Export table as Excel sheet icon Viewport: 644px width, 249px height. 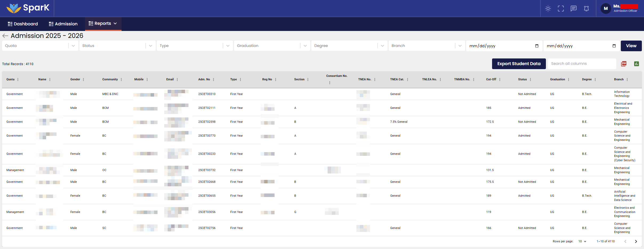636,64
